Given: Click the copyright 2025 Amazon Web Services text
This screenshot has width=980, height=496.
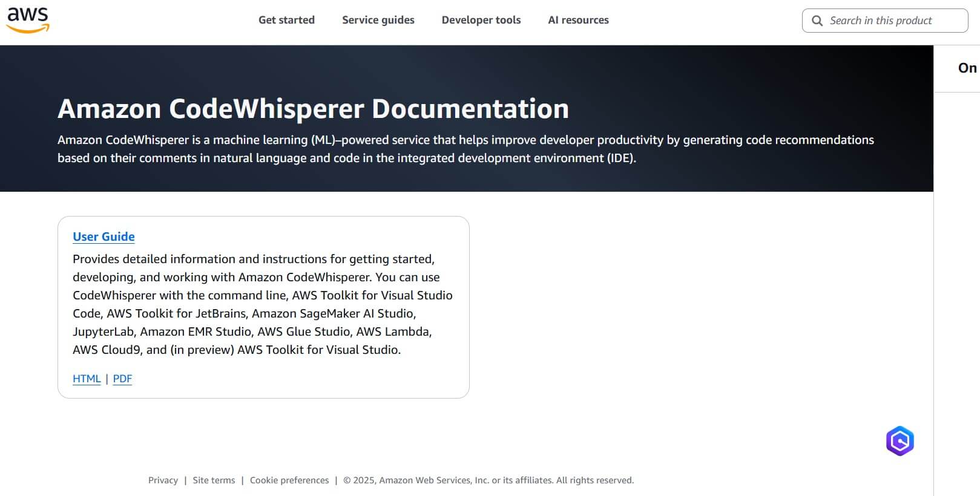Looking at the screenshot, I should [488, 480].
